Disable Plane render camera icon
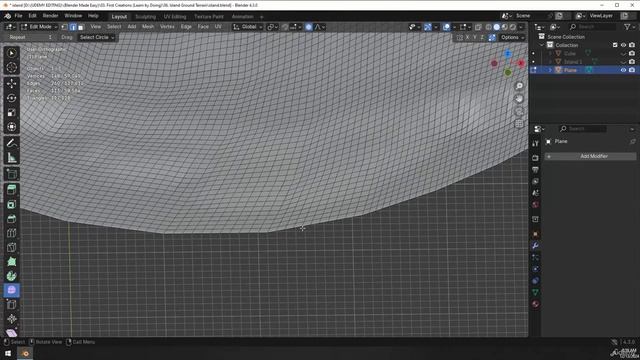 632,70
